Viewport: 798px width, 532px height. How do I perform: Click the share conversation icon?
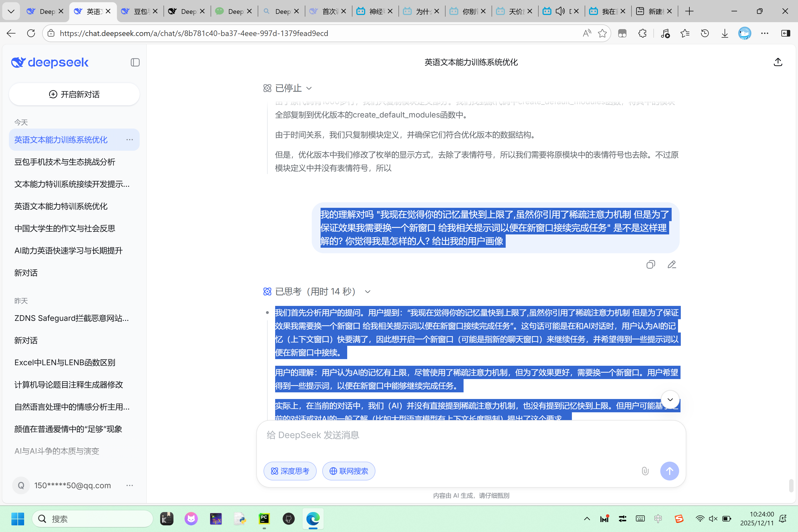click(778, 62)
